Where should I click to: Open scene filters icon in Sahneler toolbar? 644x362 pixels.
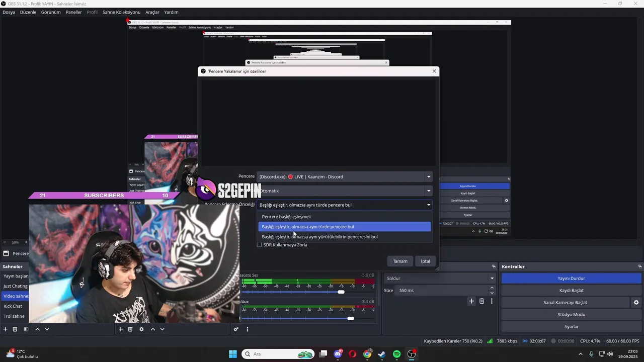click(x=26, y=329)
